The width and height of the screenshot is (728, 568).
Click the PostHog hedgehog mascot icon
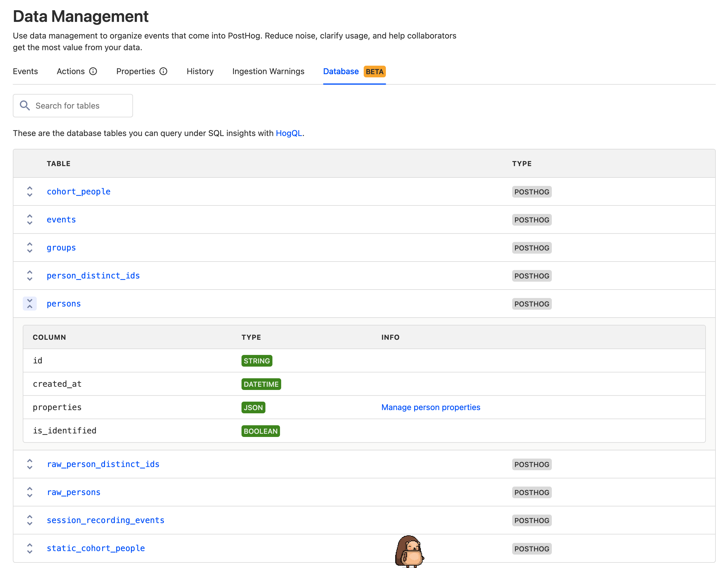coord(410,550)
